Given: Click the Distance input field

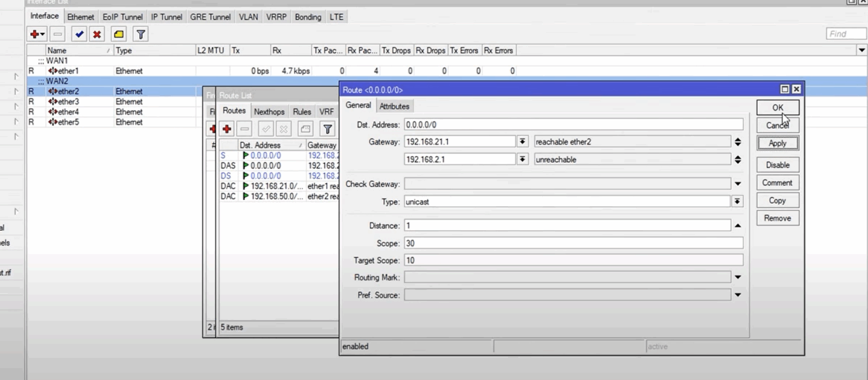Looking at the screenshot, I should (567, 226).
